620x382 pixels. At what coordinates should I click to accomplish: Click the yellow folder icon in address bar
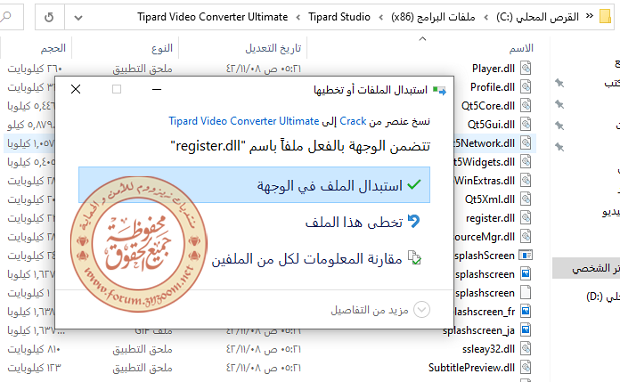[605, 17]
